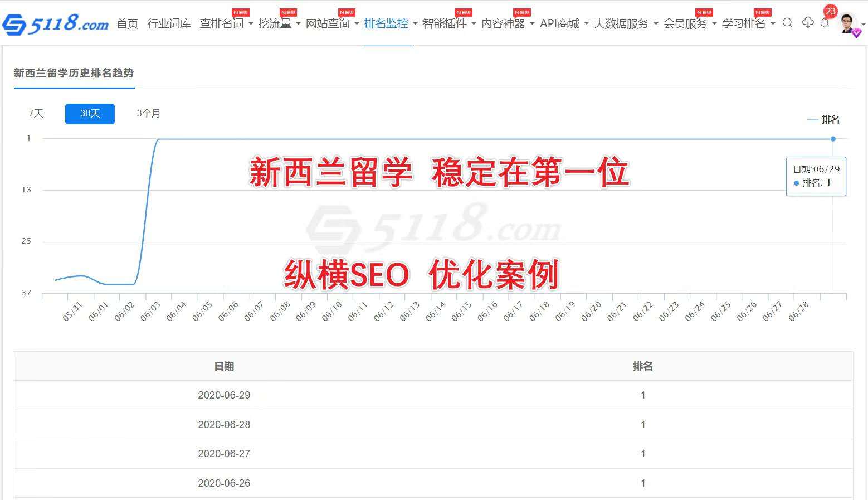Select the 新西兰留学历史排名趋势 tab

pos(74,73)
